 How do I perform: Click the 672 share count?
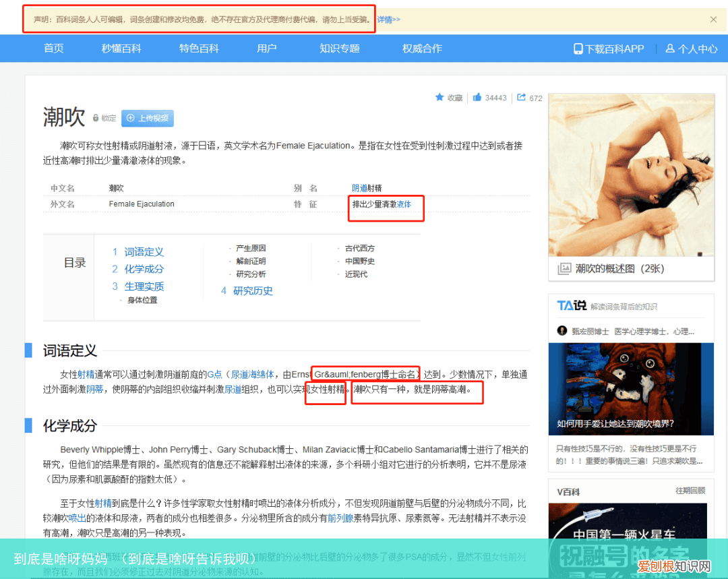click(536, 98)
